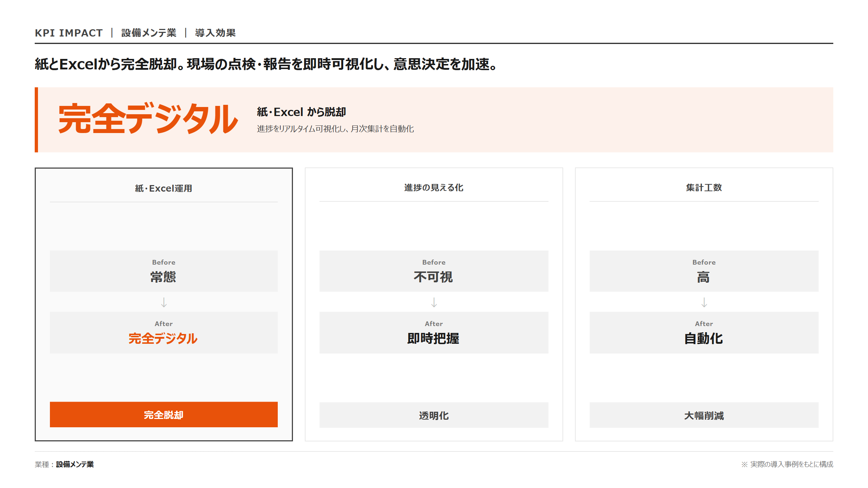Click the footer 業種：設備メンテ業 text
Screen dimensions: 868x488
64,464
